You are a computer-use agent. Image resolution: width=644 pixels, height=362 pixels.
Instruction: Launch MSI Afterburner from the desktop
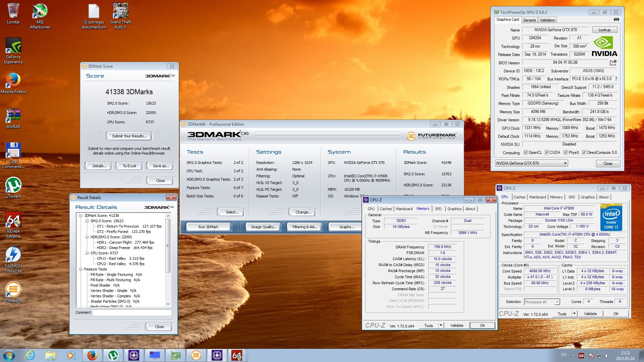pos(40,16)
